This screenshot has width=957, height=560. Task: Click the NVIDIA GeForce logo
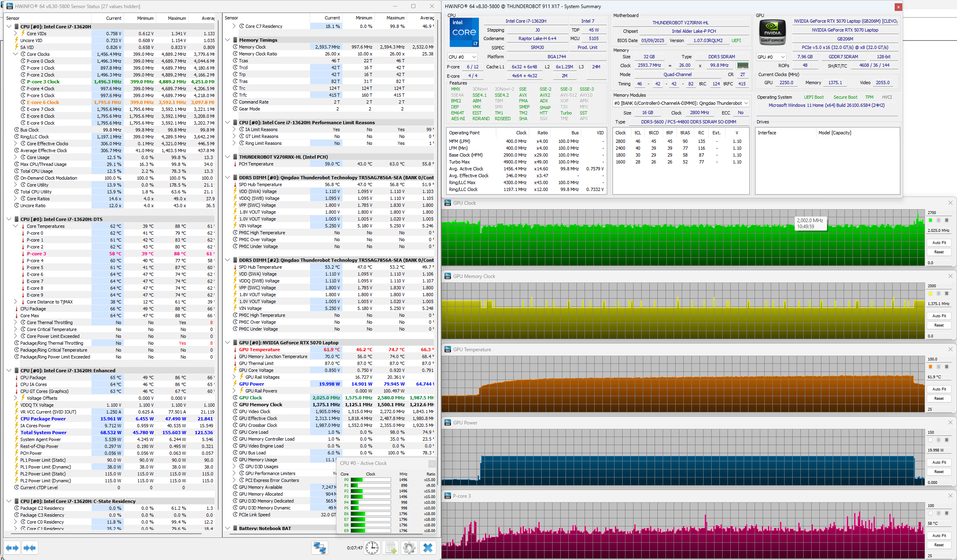[772, 33]
